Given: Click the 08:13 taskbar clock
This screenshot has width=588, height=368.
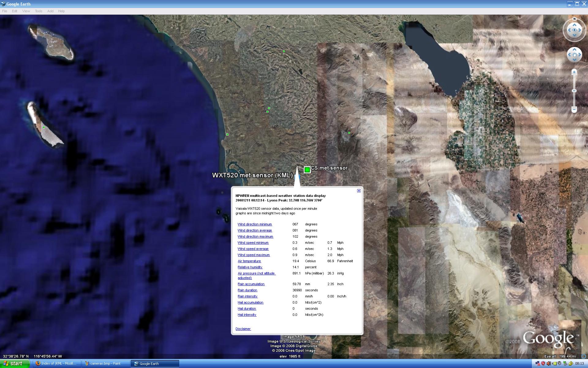Looking at the screenshot, I should (x=579, y=363).
